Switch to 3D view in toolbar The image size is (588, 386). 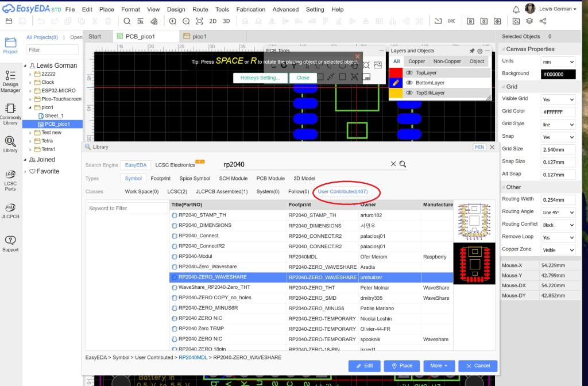pos(226,21)
